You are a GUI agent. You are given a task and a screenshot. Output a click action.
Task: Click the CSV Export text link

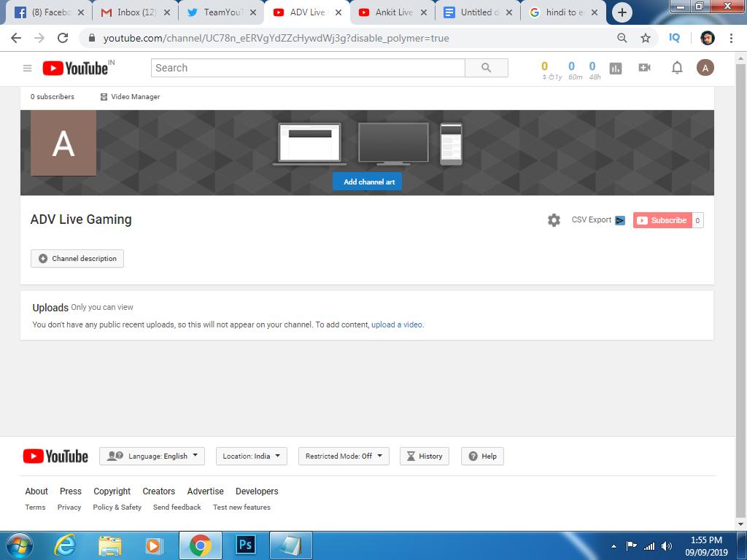pos(591,220)
